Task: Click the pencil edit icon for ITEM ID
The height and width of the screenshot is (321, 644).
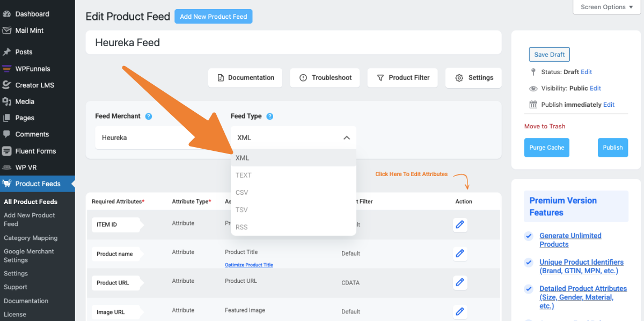Action: 459,224
